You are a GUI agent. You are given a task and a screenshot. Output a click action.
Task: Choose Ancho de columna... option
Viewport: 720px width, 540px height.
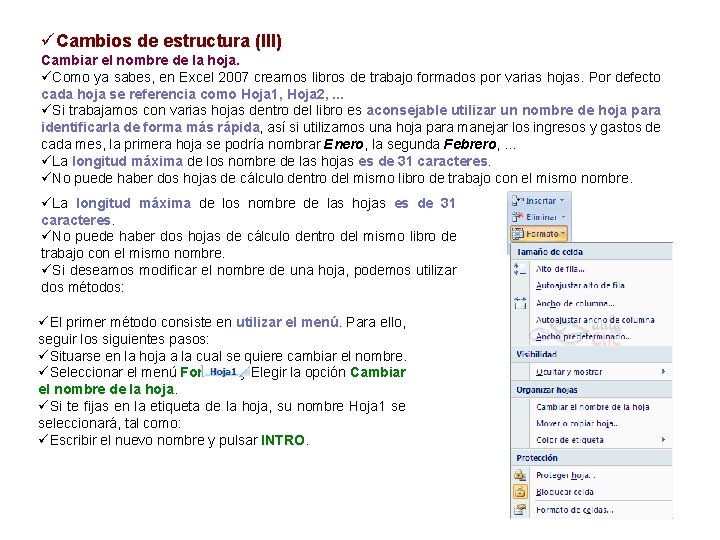click(575, 303)
